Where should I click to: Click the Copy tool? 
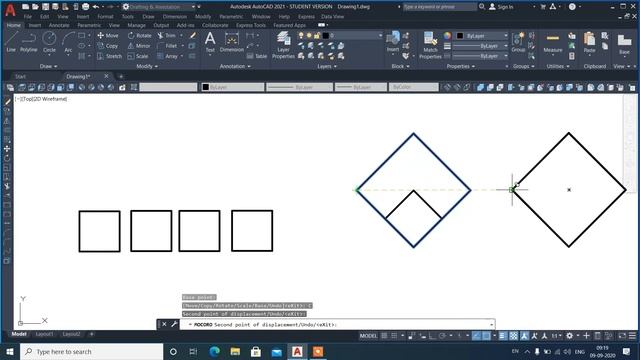point(108,46)
